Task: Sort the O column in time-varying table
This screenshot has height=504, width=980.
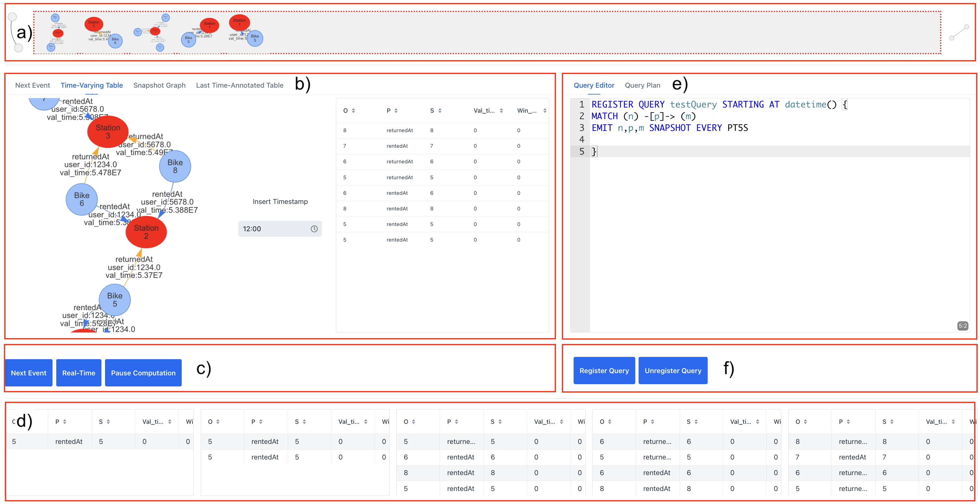Action: click(x=353, y=111)
